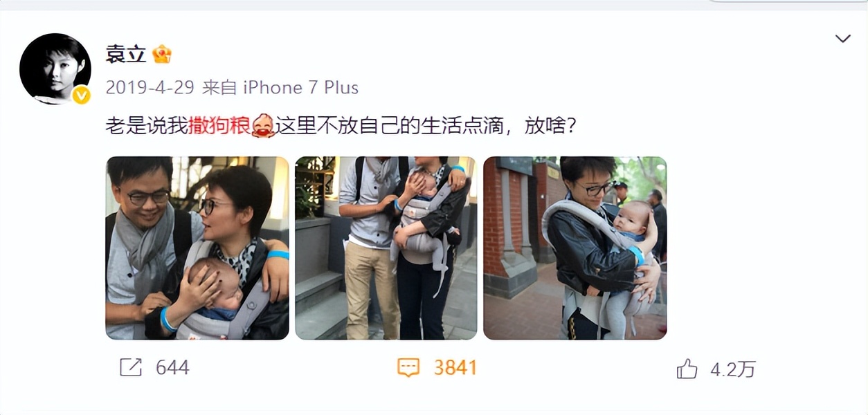Click the 来自 source label text

[x=219, y=88]
